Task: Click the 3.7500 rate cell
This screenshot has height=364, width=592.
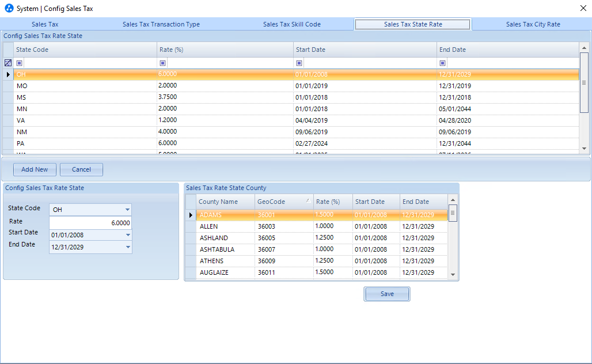Action: click(225, 97)
